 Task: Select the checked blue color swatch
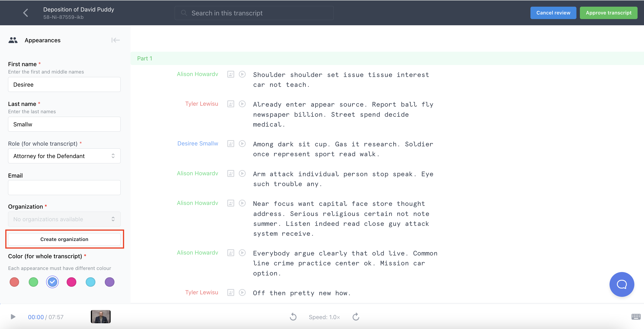52,282
